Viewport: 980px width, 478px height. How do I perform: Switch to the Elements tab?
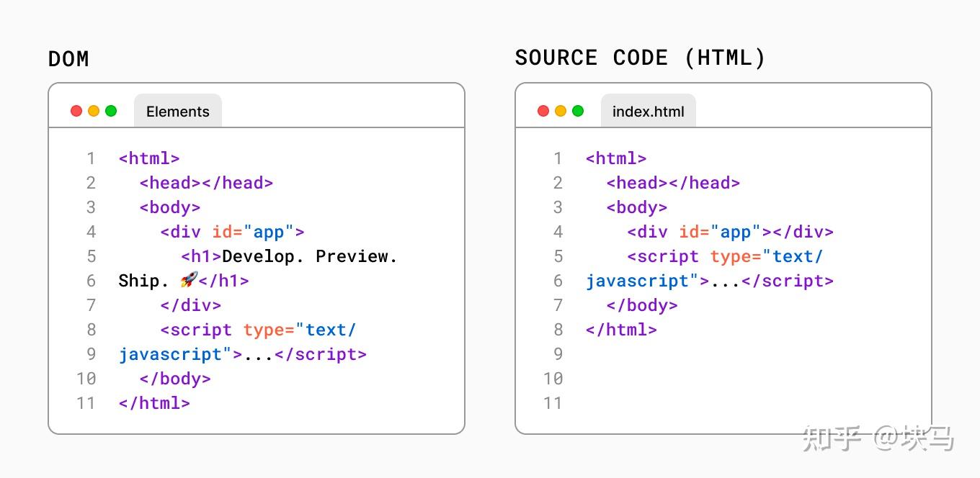(x=177, y=111)
